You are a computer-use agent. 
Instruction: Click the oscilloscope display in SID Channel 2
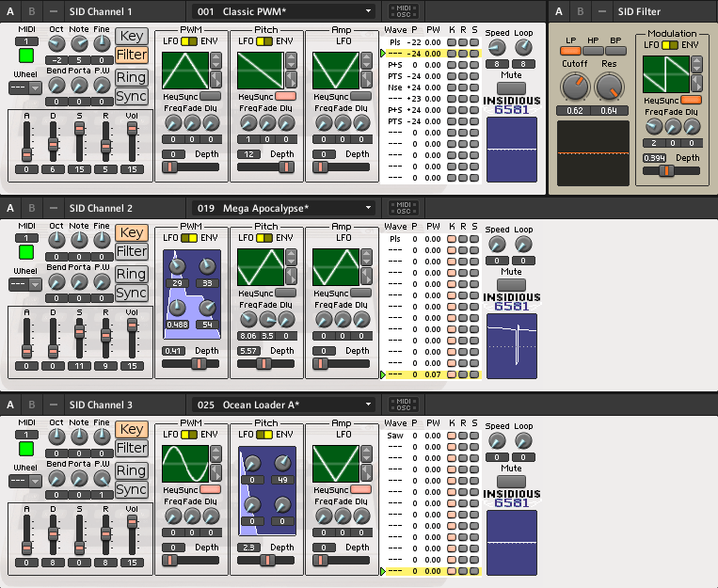point(511,345)
